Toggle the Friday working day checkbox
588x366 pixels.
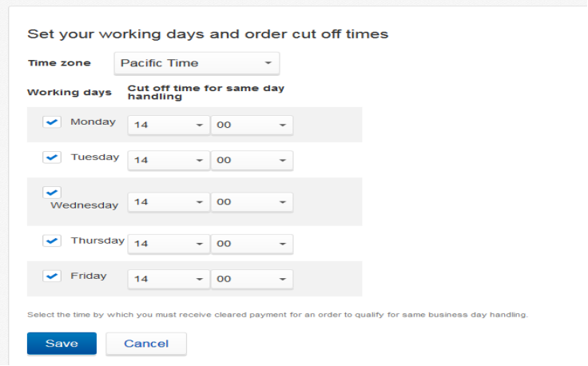pyautogui.click(x=52, y=276)
